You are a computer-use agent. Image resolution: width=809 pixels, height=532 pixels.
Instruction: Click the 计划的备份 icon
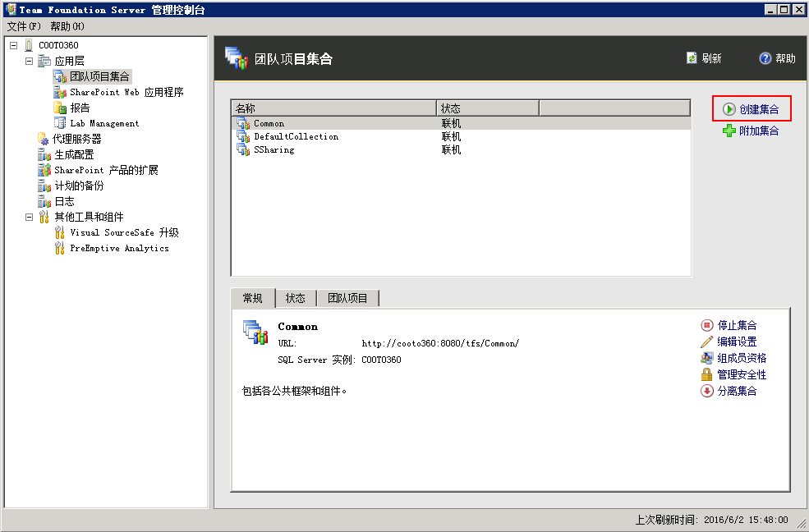point(44,186)
